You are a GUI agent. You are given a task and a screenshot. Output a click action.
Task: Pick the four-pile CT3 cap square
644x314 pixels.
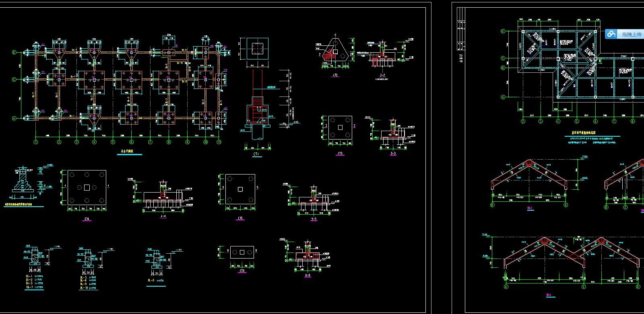click(340, 127)
